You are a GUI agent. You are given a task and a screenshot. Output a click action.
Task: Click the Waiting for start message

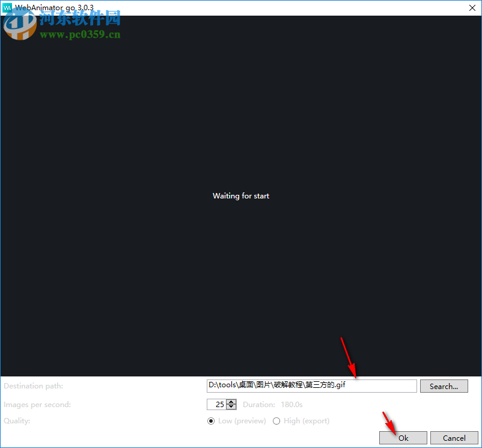click(x=240, y=195)
